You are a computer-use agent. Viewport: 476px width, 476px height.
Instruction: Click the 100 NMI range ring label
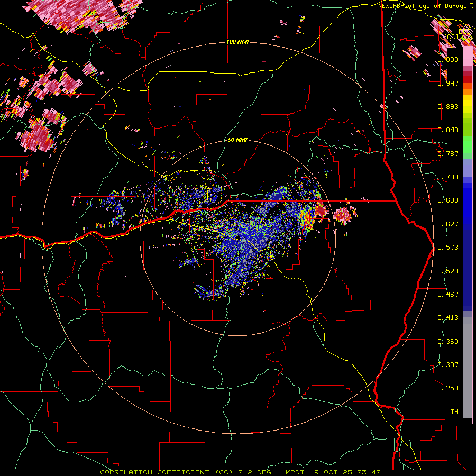point(237,42)
